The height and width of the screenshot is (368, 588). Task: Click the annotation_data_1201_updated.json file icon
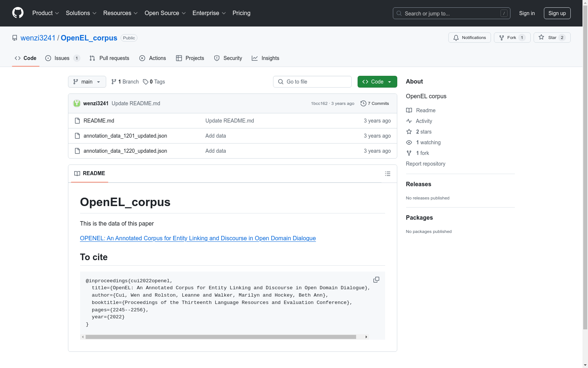pyautogui.click(x=77, y=136)
